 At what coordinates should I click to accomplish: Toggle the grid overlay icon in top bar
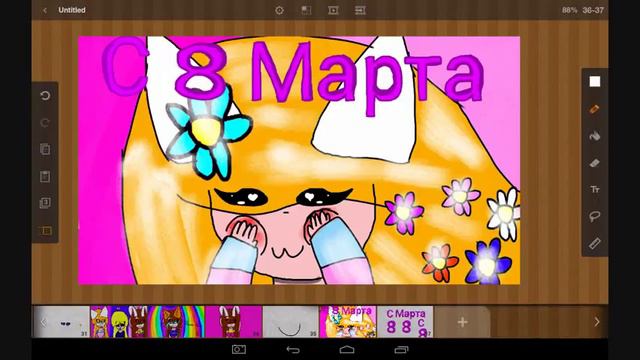tap(306, 10)
